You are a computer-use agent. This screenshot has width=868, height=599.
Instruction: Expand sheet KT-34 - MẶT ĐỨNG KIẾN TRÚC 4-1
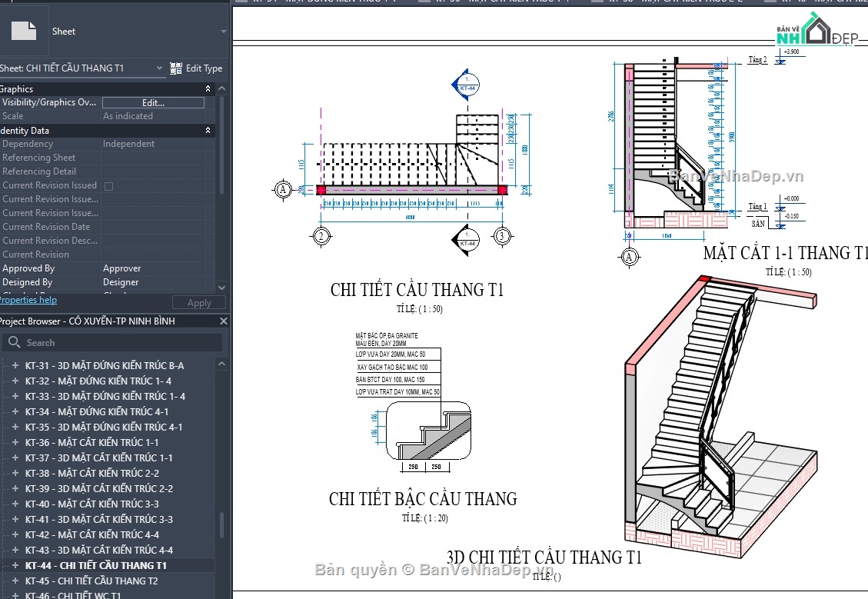click(15, 412)
